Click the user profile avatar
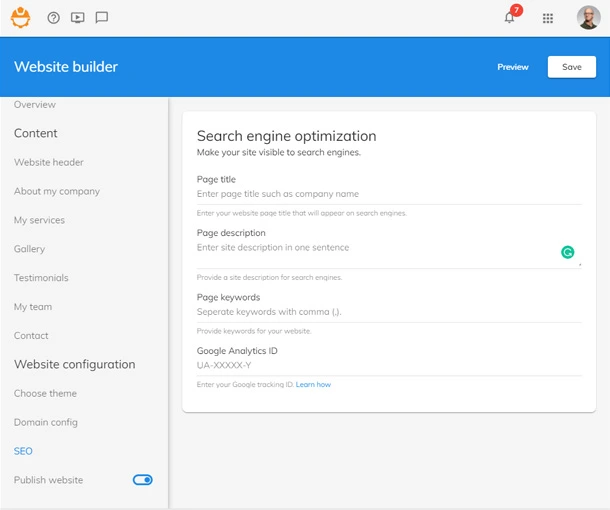610x510 pixels. [588, 18]
